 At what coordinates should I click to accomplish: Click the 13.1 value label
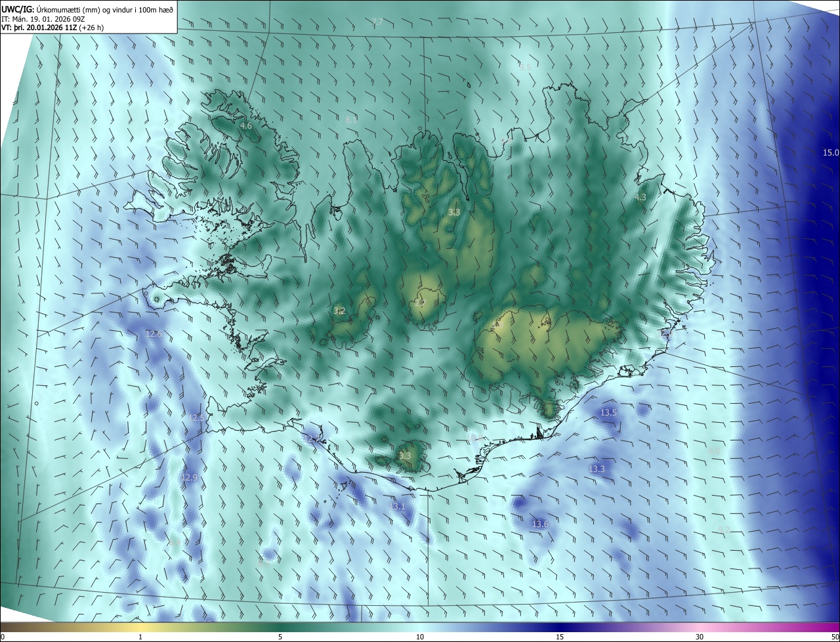398,507
